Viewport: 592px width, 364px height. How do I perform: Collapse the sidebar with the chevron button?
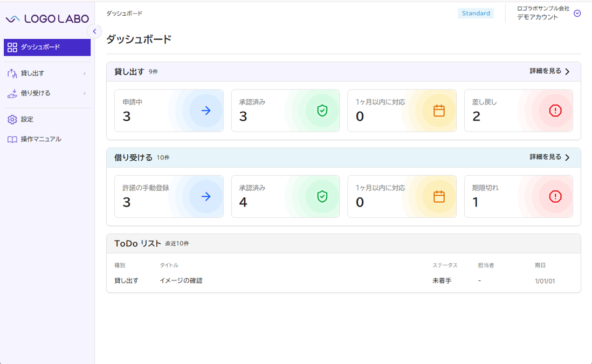click(94, 31)
